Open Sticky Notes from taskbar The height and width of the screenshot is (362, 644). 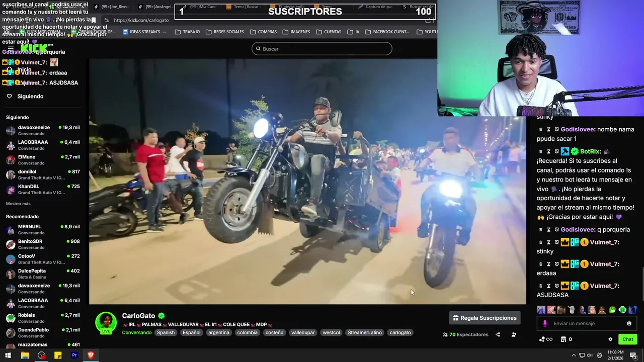(x=58, y=355)
